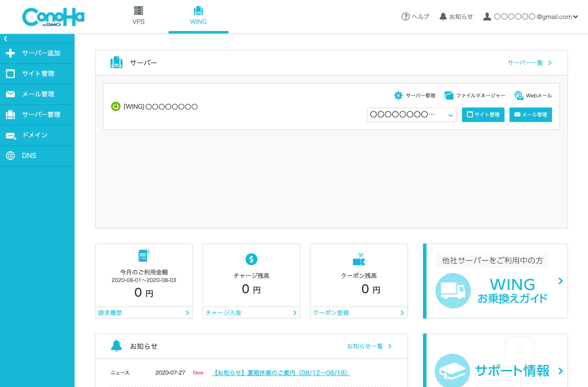Launch the ファイルマネージャー folder icon
The width and height of the screenshot is (588, 387).
pyautogui.click(x=449, y=96)
